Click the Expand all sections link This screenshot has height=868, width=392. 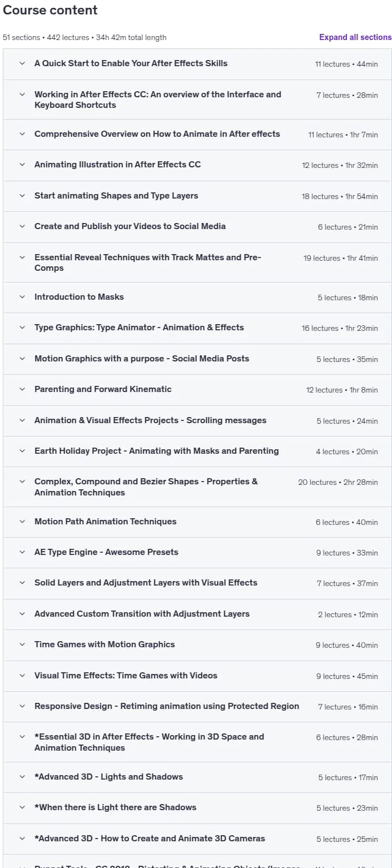click(355, 37)
